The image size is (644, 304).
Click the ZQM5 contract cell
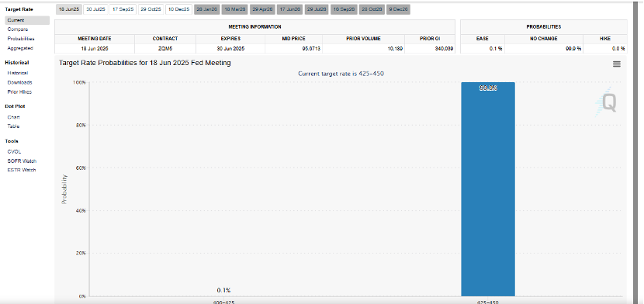[165, 48]
